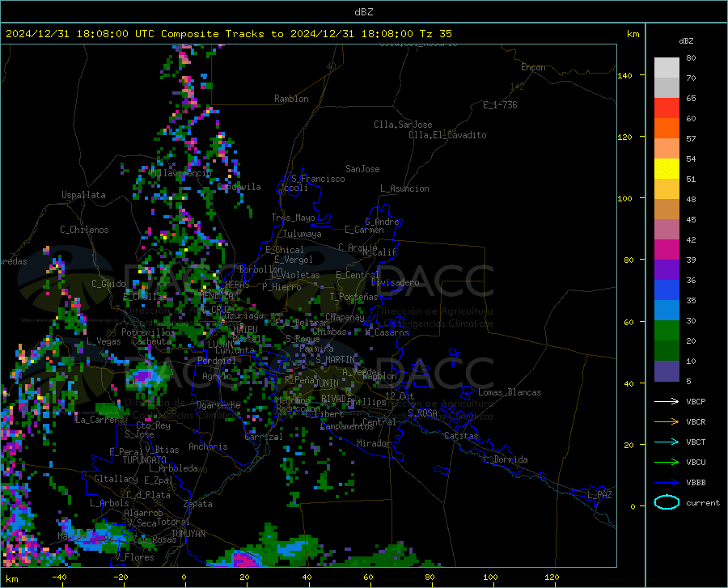
Task: Click the cyan VBCT arrow in legend
Action: pyautogui.click(x=667, y=442)
